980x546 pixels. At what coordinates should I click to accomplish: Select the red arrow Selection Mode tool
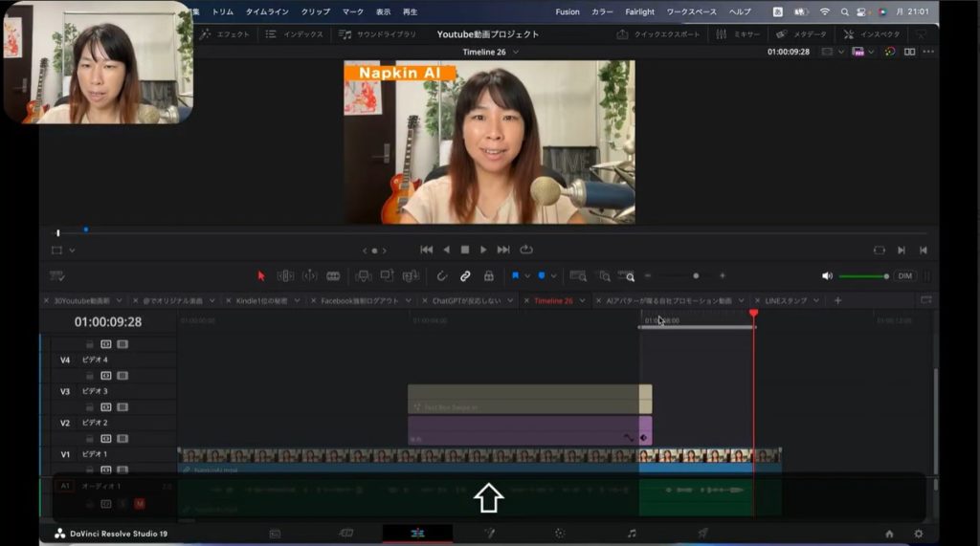pos(262,276)
